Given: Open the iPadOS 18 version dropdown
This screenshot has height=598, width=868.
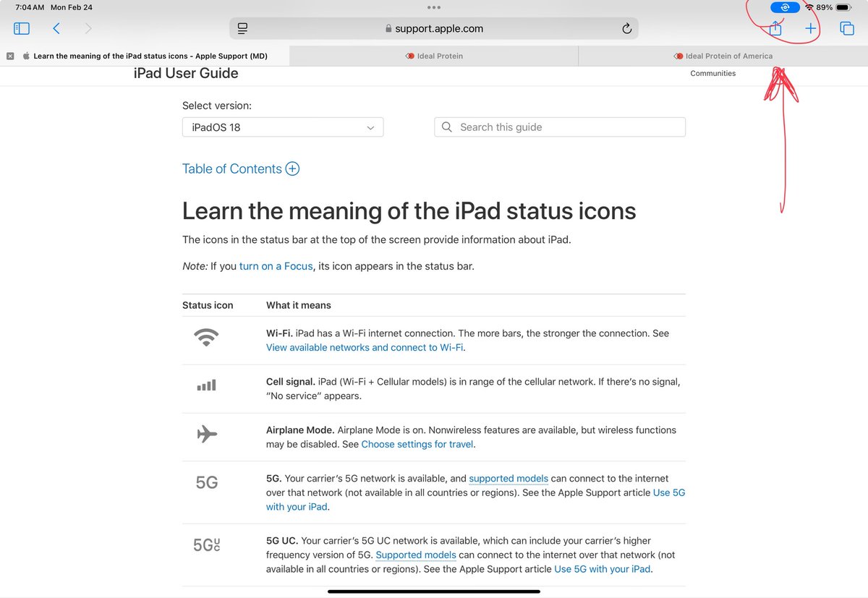Looking at the screenshot, I should pyautogui.click(x=283, y=127).
